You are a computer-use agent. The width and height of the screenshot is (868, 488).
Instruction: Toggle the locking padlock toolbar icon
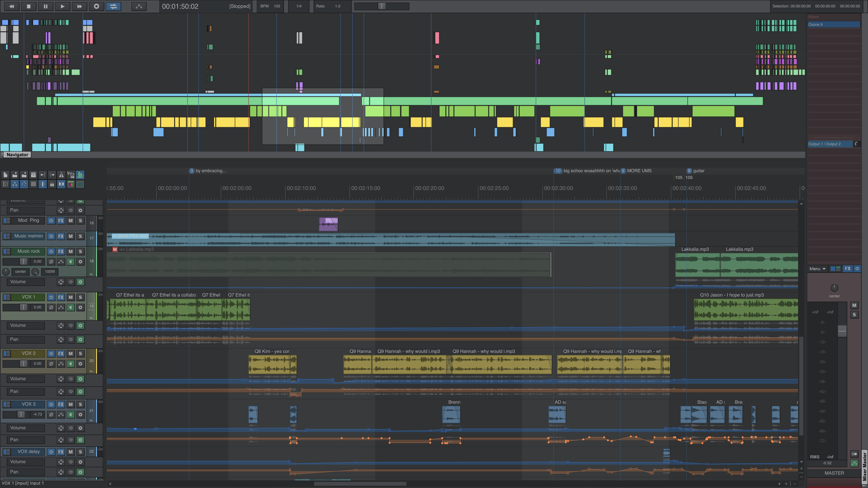pos(52,184)
